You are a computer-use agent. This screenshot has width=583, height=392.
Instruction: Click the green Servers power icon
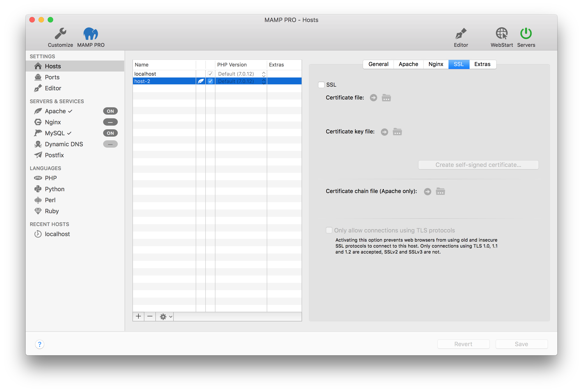526,33
